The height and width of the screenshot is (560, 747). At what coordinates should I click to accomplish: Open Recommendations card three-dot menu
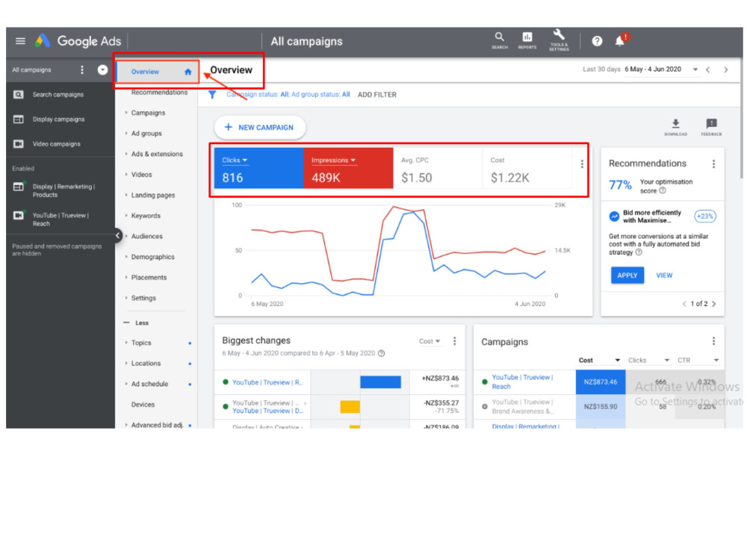pyautogui.click(x=713, y=164)
